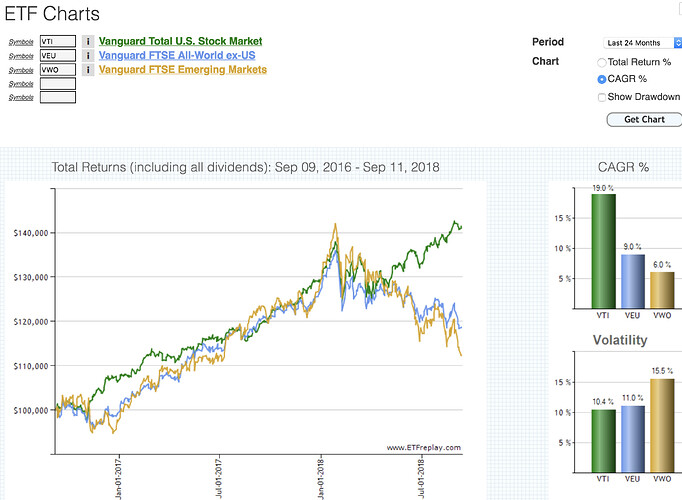Click the Symbols link beside fourth empty field
The image size is (682, 500).
click(21, 83)
